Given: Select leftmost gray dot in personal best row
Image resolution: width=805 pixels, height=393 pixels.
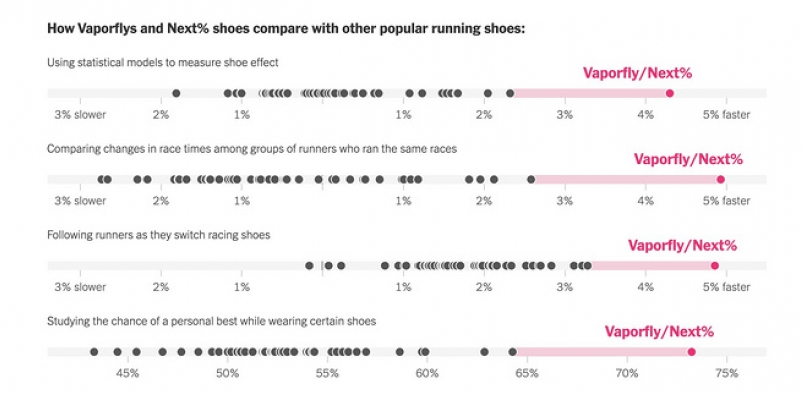Looking at the screenshot, I should pyautogui.click(x=94, y=352).
